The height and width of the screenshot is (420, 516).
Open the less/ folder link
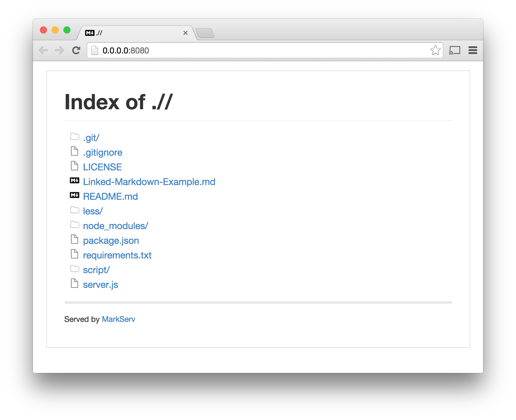tap(93, 211)
